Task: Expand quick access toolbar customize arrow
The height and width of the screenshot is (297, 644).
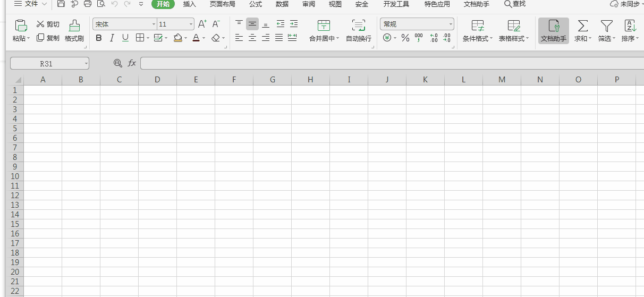Action: coord(141,4)
